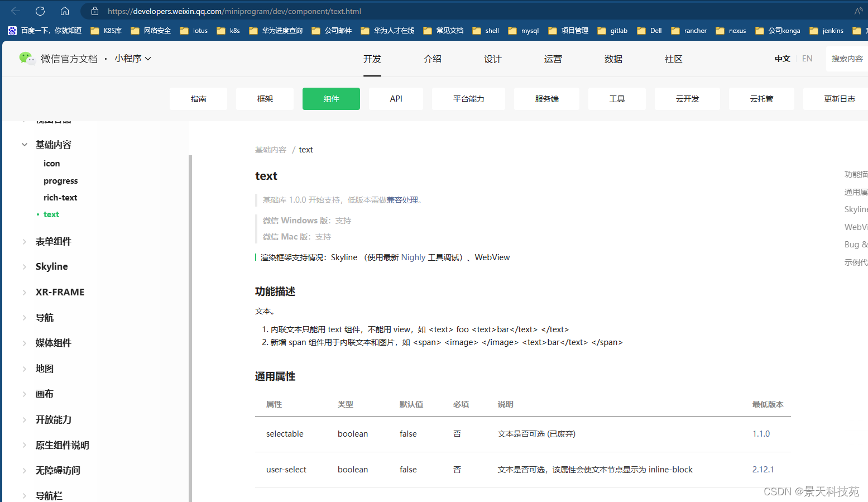Open the rancher bookmark folder
This screenshot has height=502, width=868.
tap(689, 31)
